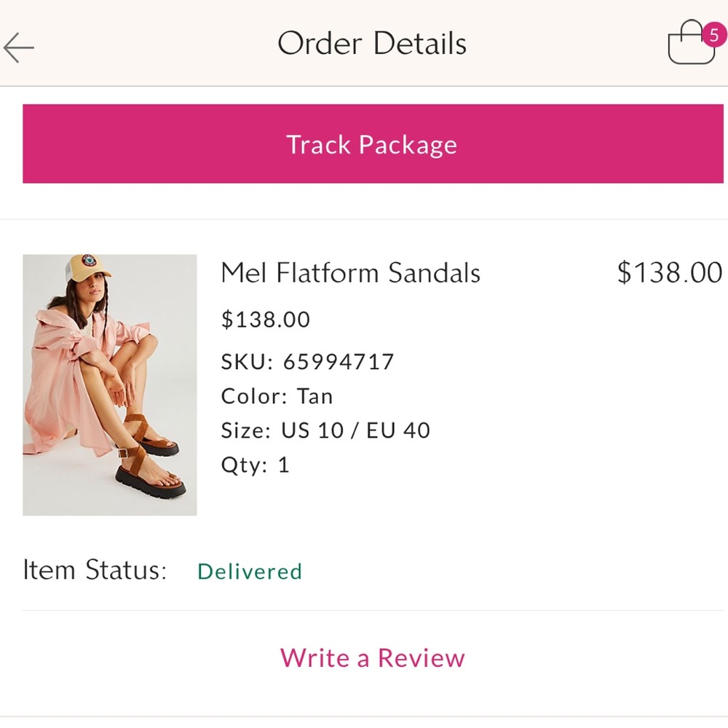This screenshot has width=728, height=728.
Task: Click the cart badge showing 5 items
Action: 716,32
